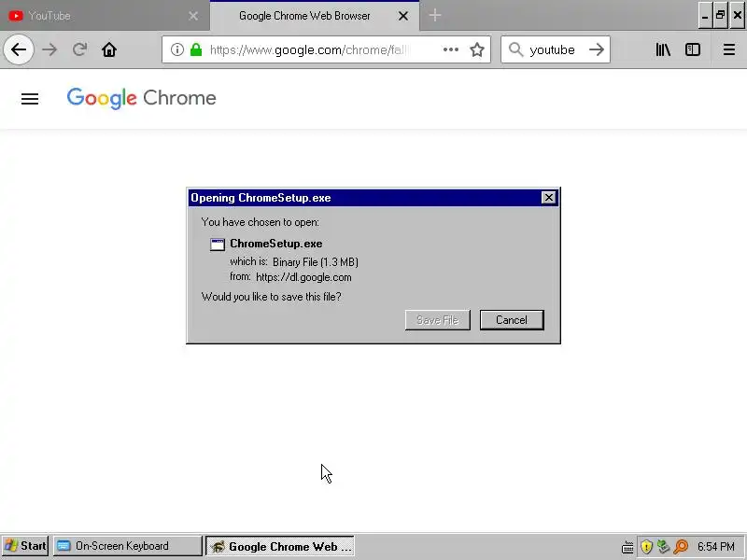Close the YouTube tab
Image resolution: width=747 pixels, height=560 pixels.
click(x=193, y=16)
